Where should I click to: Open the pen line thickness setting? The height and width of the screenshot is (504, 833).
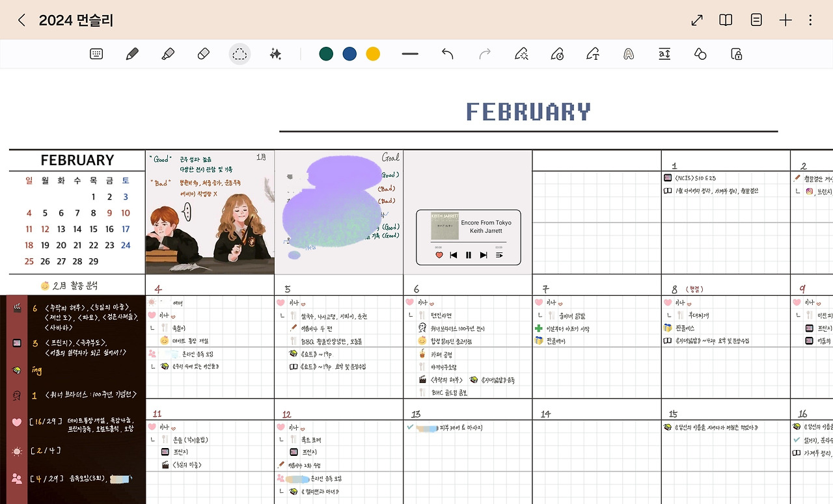(410, 54)
